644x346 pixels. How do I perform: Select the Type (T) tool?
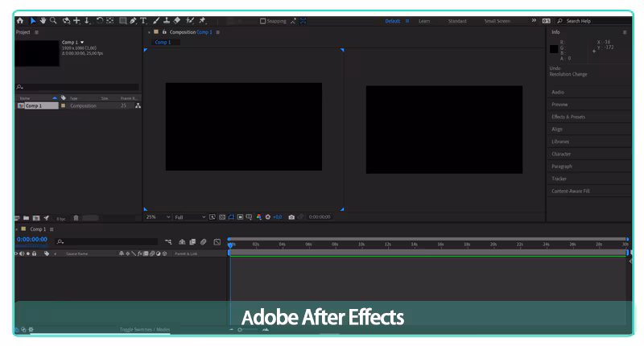[x=143, y=21]
